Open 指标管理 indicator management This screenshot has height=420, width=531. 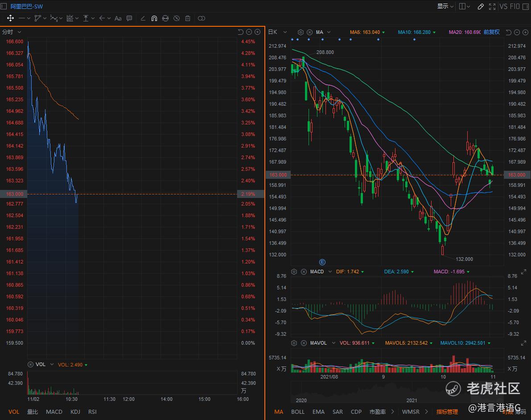[447, 412]
